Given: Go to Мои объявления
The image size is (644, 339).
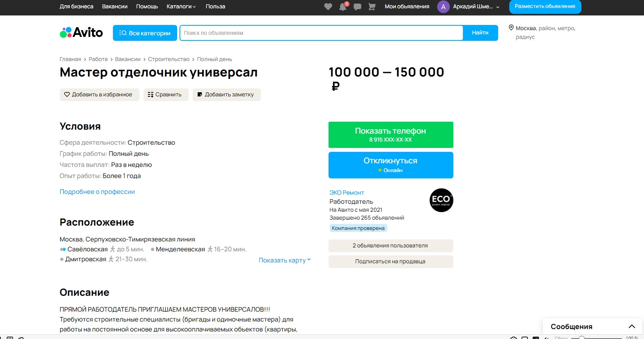Looking at the screenshot, I should tap(407, 7).
